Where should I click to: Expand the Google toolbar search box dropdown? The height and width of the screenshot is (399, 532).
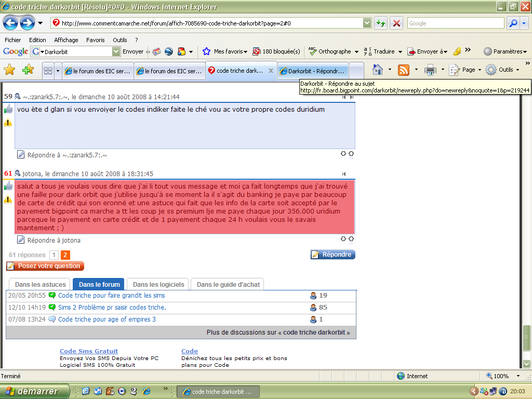tap(116, 51)
